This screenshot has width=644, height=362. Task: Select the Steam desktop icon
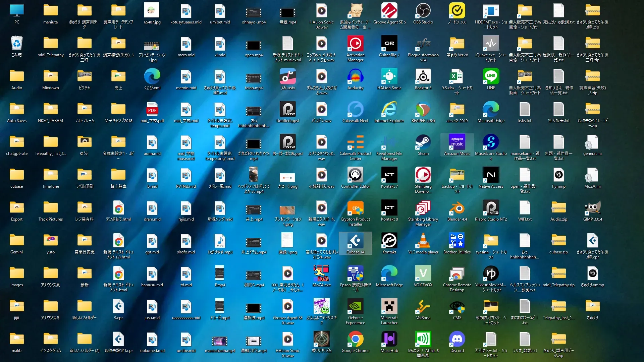[423, 142]
